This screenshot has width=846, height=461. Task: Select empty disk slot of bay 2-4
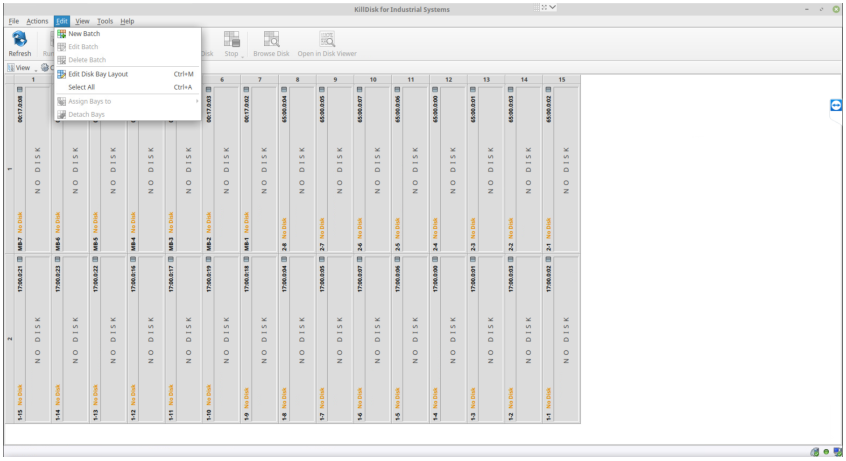pos(453,169)
